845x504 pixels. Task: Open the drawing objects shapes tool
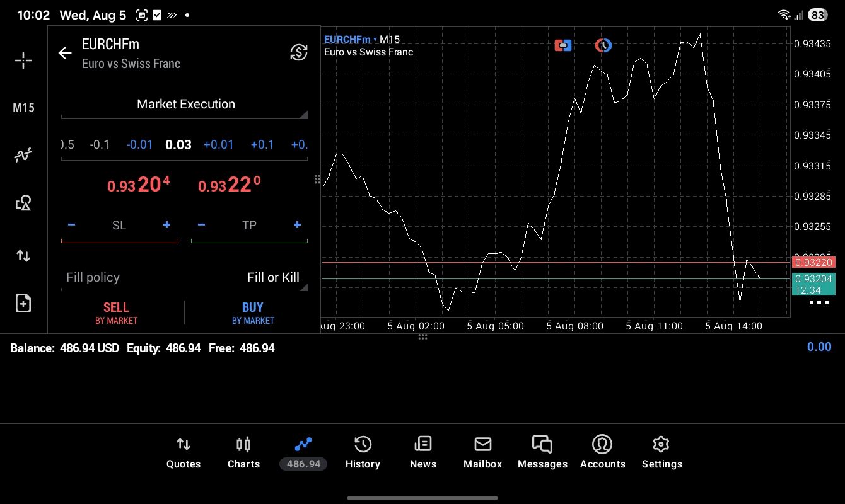click(x=23, y=203)
